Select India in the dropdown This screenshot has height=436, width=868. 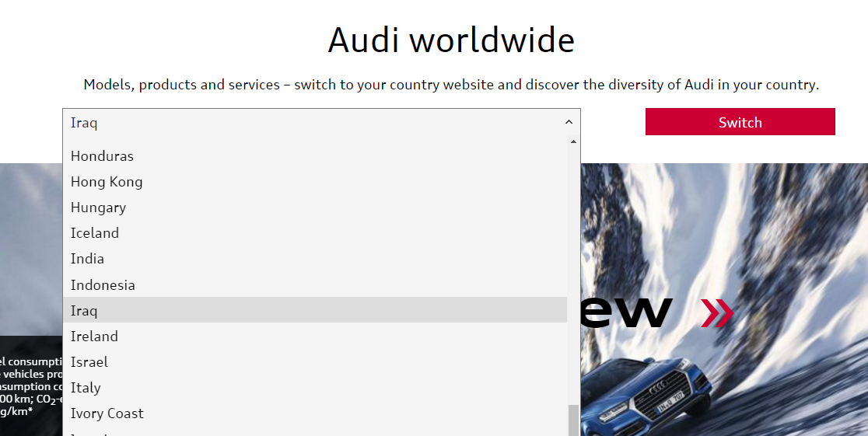tap(315, 258)
